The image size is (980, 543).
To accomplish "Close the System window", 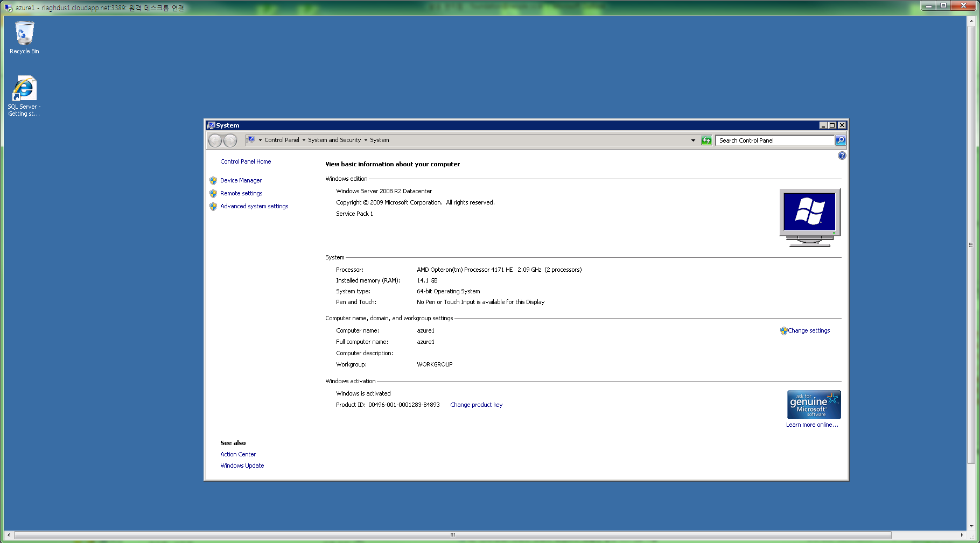I will pyautogui.click(x=842, y=125).
